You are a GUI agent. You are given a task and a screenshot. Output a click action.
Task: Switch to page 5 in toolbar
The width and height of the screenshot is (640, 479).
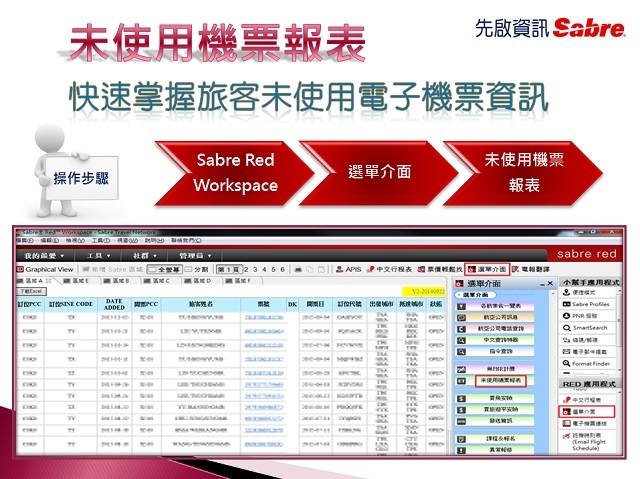click(x=273, y=269)
